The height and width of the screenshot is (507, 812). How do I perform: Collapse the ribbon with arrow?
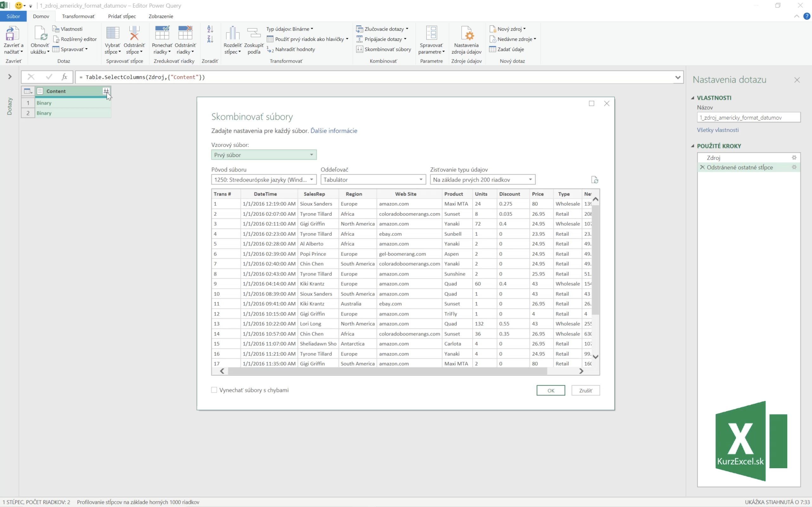pos(796,16)
